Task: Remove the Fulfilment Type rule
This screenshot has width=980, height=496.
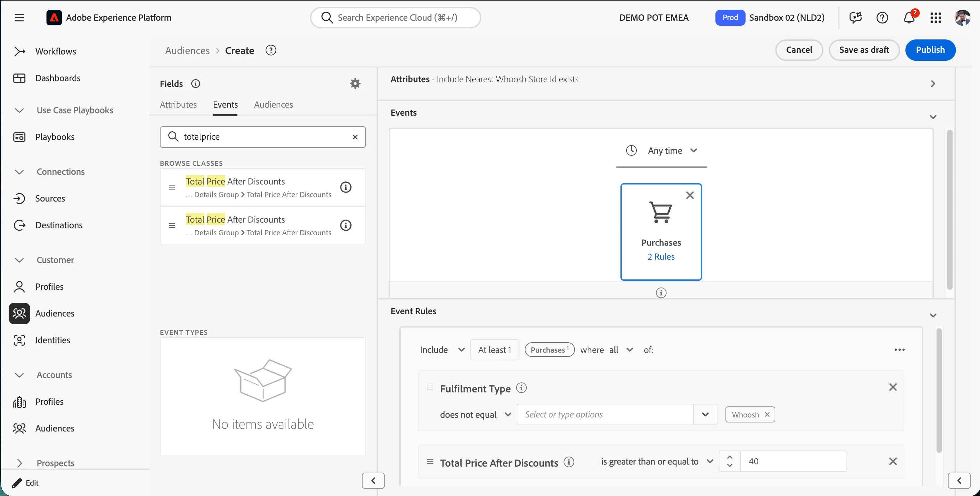Action: click(x=892, y=387)
